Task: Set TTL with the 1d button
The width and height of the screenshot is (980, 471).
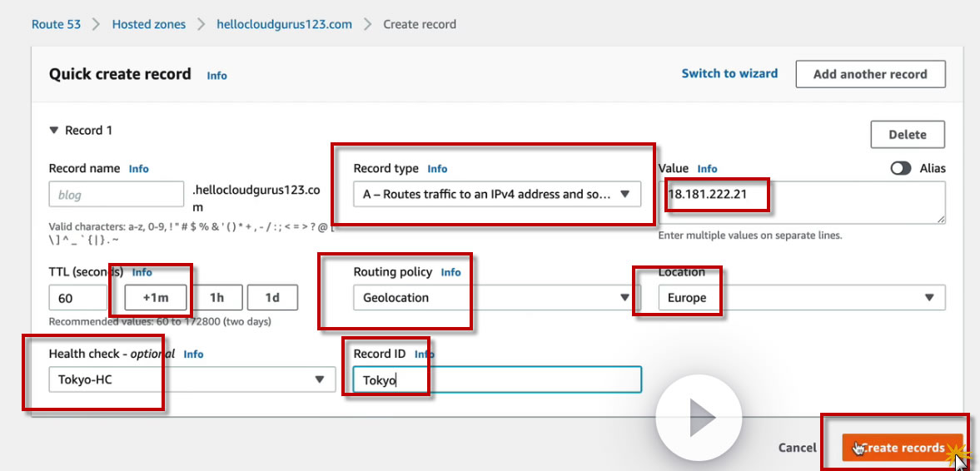Action: pos(272,298)
